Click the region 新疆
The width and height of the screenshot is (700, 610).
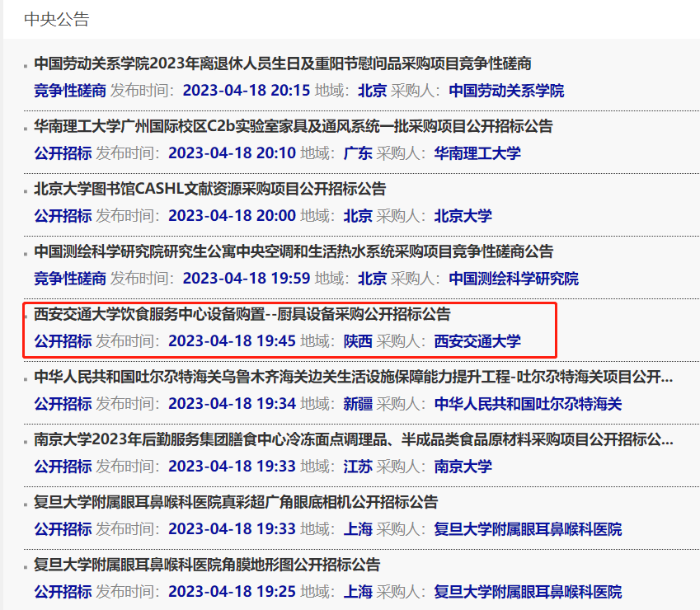pyautogui.click(x=358, y=404)
